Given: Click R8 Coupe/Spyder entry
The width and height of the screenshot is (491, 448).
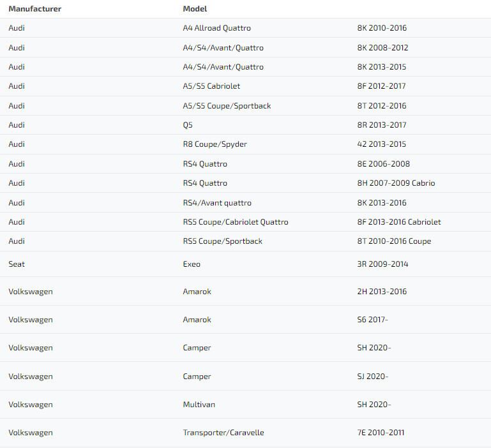Looking at the screenshot, I should [215, 144].
